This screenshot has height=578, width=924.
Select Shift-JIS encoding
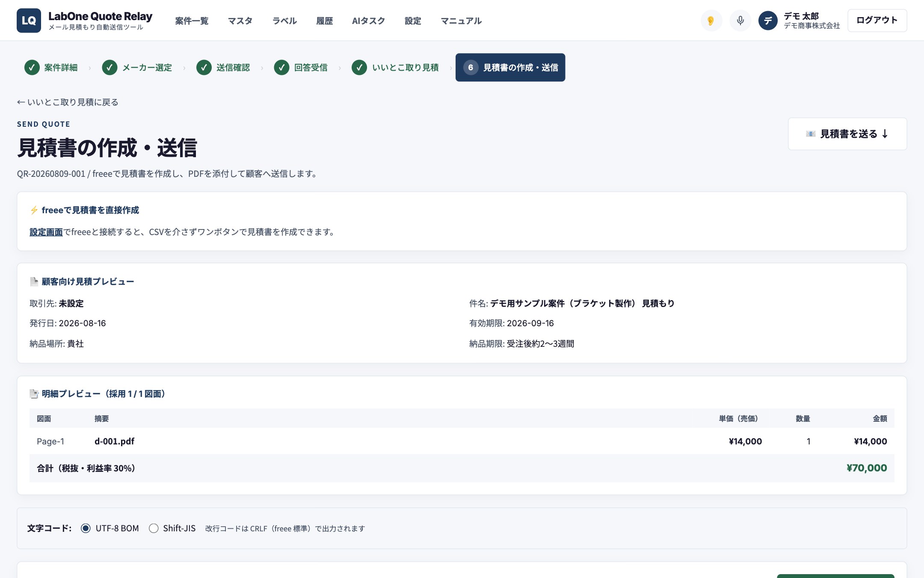coord(154,528)
